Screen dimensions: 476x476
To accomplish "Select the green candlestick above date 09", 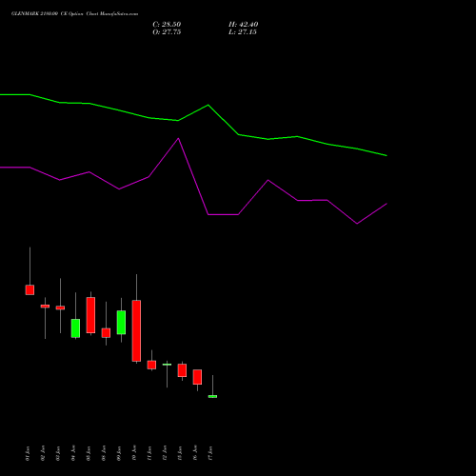I will click(x=121, y=323).
